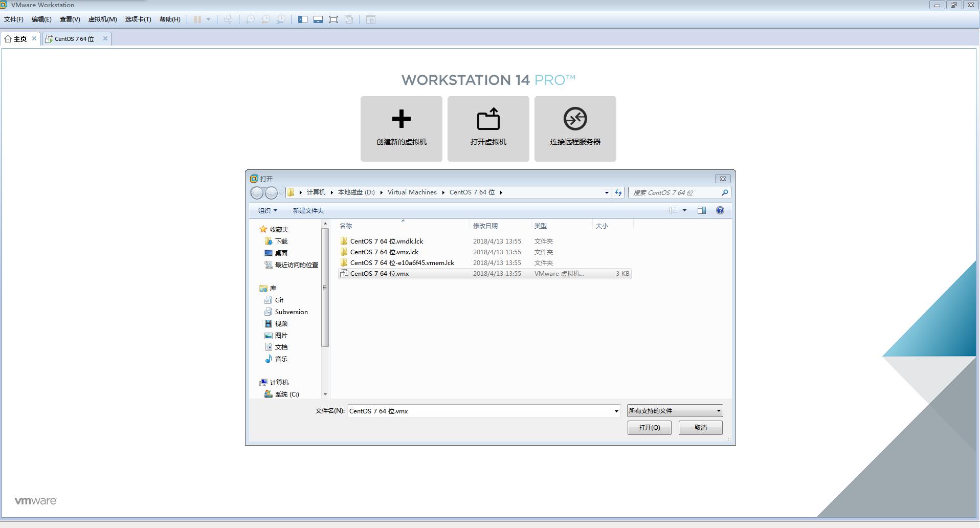Click the help question mark icon
The image size is (980, 528).
tap(720, 210)
